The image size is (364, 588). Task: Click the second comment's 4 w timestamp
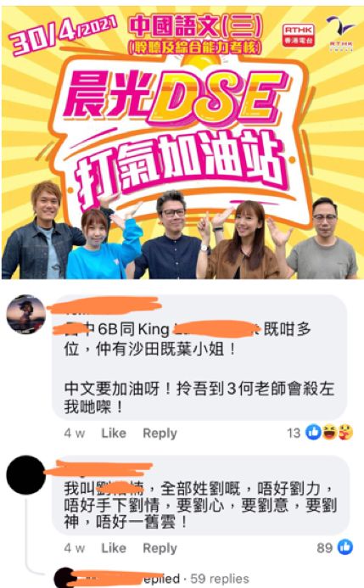(x=74, y=548)
